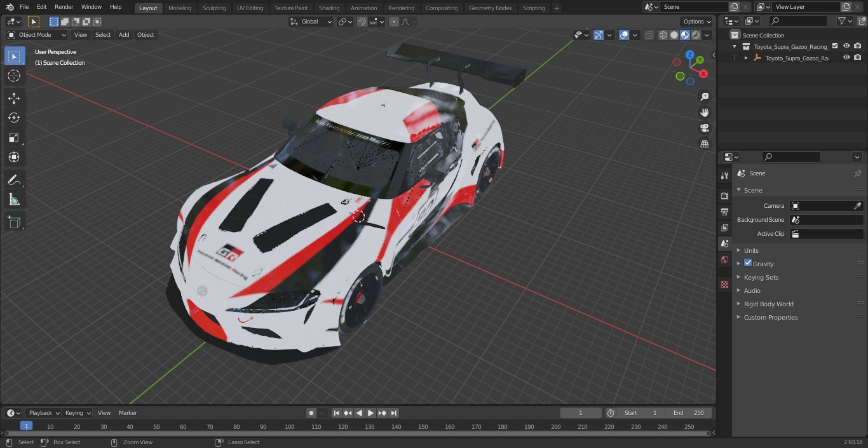
Task: Collapse Toyota_Supra_Gazoo_Racing_ collection
Action: pyautogui.click(x=735, y=46)
